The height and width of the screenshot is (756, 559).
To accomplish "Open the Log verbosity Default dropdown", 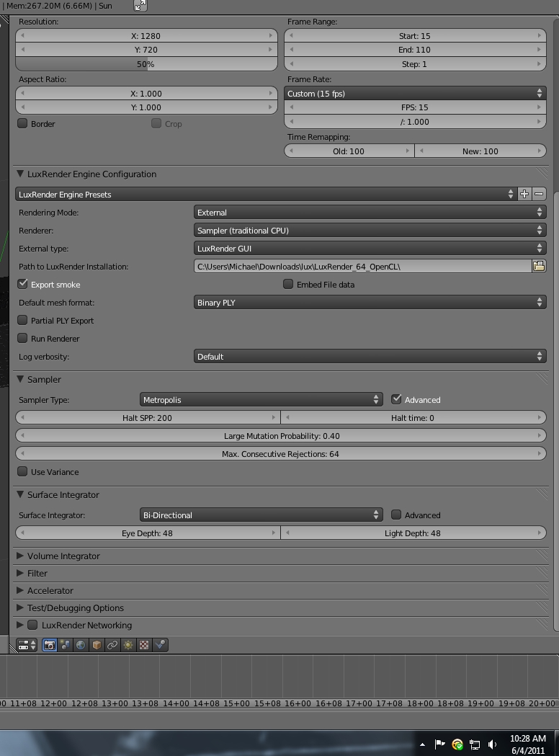I will coord(370,356).
